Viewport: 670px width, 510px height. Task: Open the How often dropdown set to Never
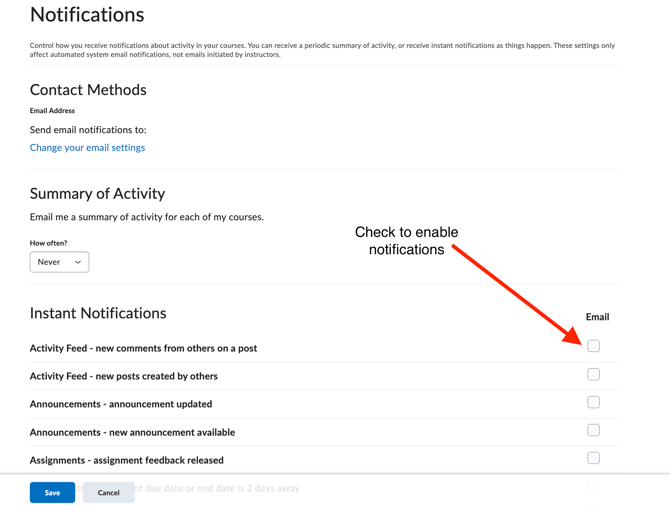pyautogui.click(x=59, y=262)
